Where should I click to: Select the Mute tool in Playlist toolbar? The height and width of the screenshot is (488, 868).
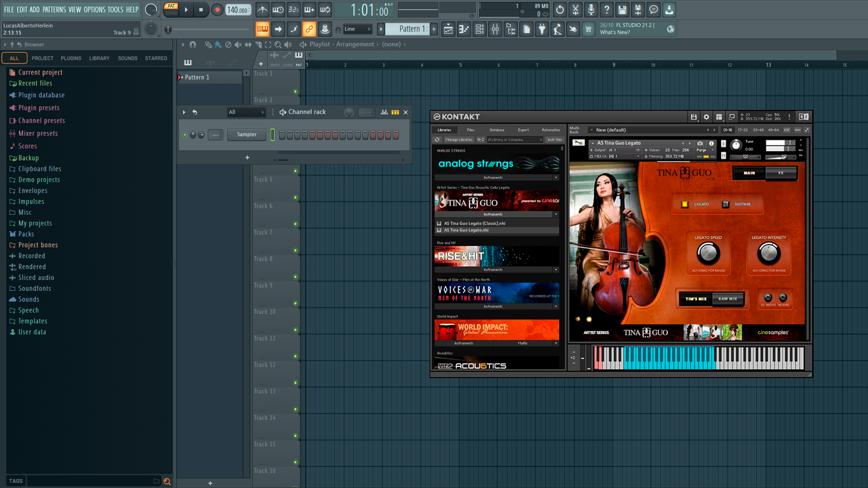(x=238, y=44)
